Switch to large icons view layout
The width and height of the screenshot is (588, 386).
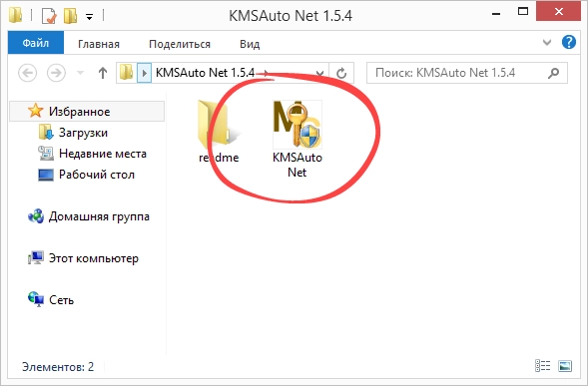(565, 365)
